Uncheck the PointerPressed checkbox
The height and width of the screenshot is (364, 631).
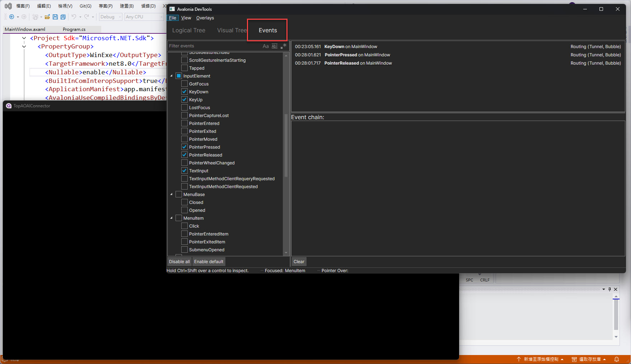tap(184, 147)
